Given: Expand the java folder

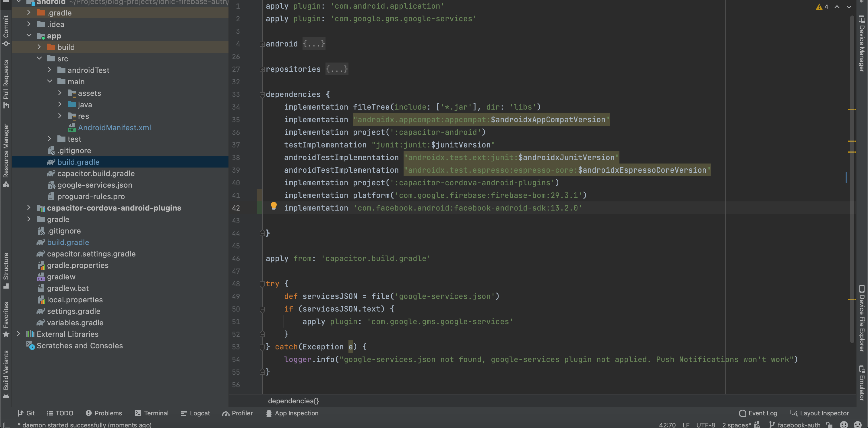Looking at the screenshot, I should pos(60,104).
